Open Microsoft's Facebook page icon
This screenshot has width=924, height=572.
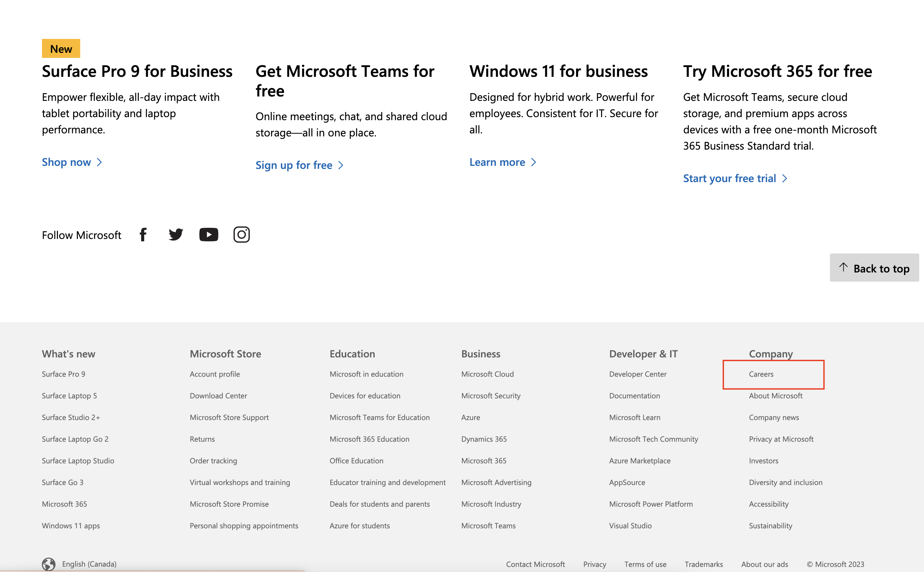143,235
